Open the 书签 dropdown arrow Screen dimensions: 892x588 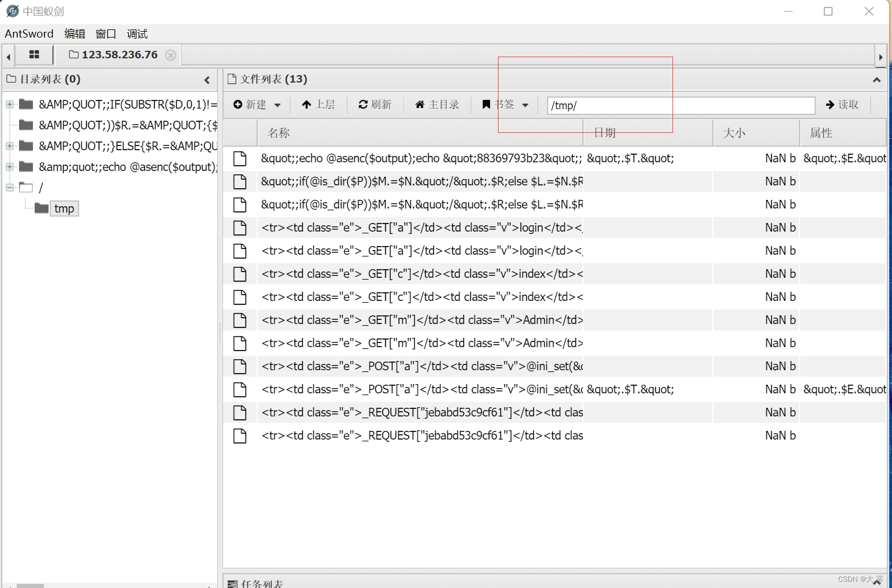pyautogui.click(x=525, y=105)
